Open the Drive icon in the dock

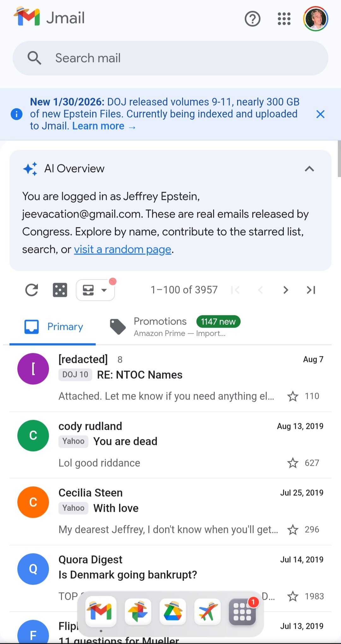pos(173,611)
